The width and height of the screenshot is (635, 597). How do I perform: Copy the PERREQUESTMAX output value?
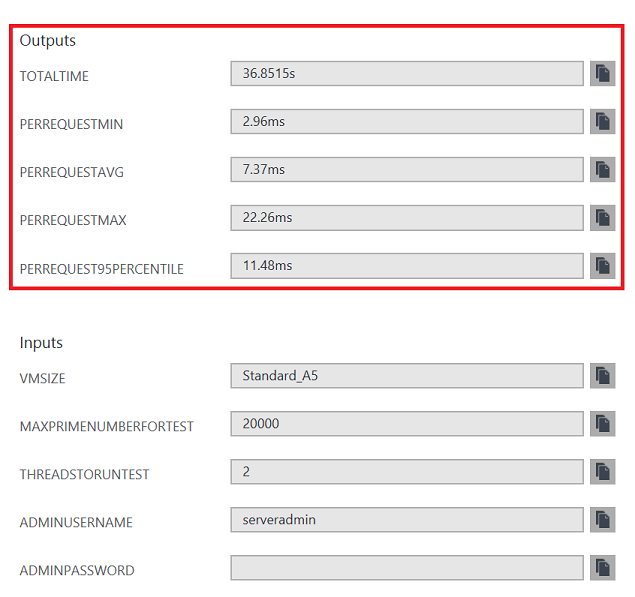click(602, 218)
